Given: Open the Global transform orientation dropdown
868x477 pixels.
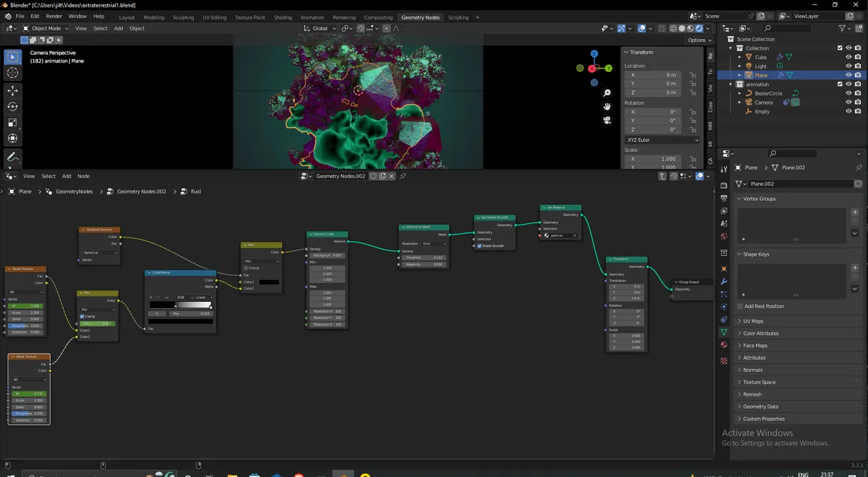Looking at the screenshot, I should [319, 28].
